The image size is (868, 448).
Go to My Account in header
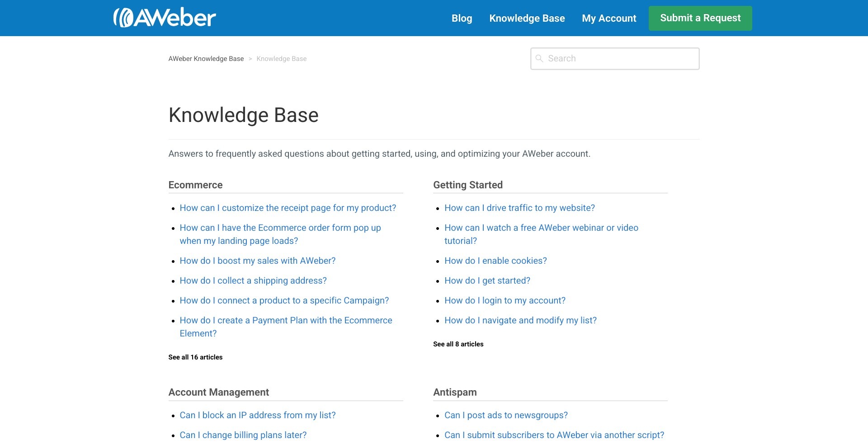[609, 18]
